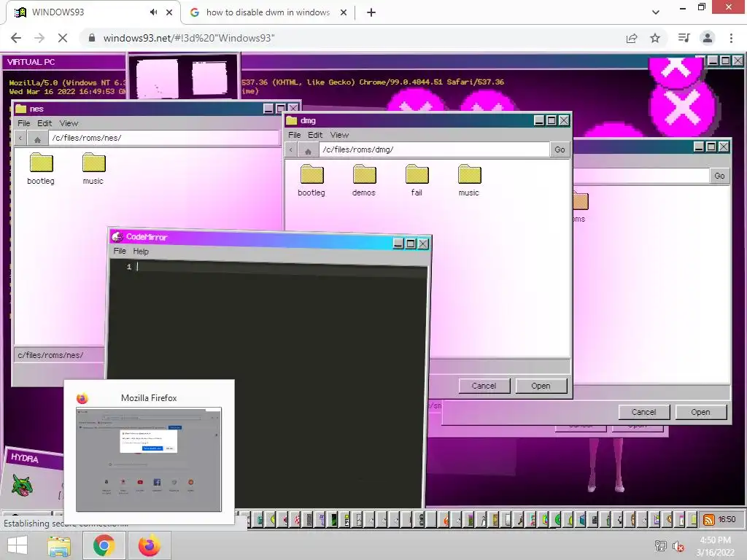Open View menu in the dmg window
The width and height of the screenshot is (747, 560).
pyautogui.click(x=340, y=135)
